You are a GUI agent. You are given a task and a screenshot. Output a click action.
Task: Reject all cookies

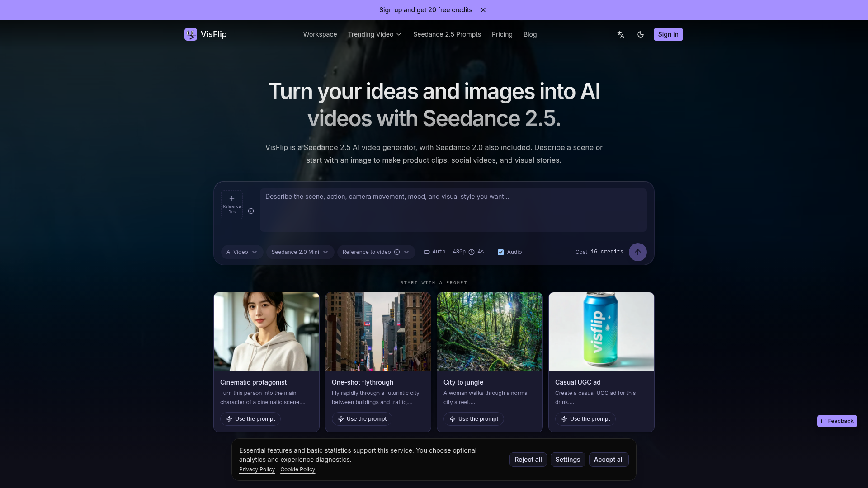(528, 460)
